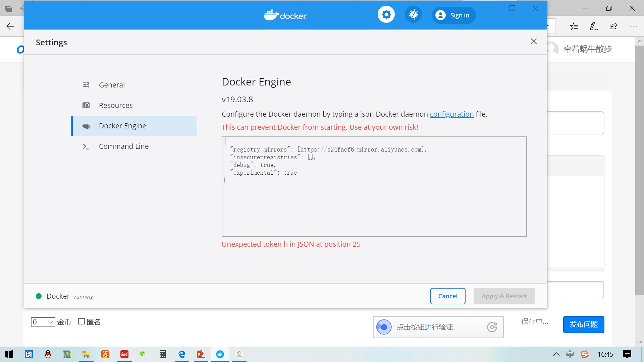644x362 pixels.
Task: Click the browser page vertical scrollbar
Action: click(x=639, y=170)
